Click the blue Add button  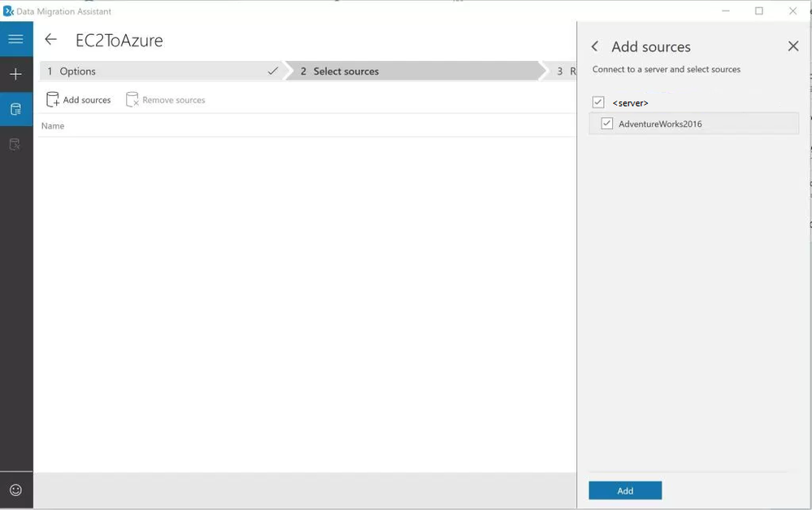pyautogui.click(x=625, y=490)
